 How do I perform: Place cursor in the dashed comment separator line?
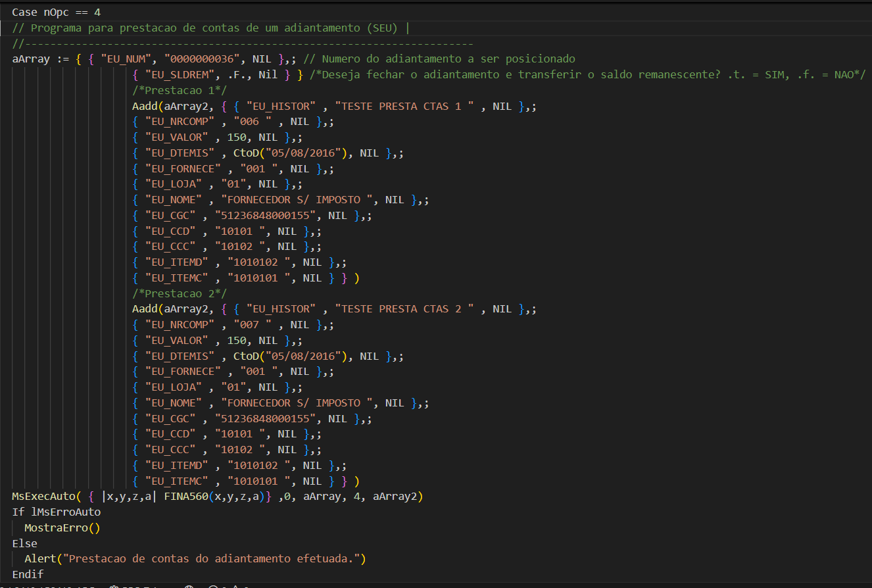tap(250, 43)
